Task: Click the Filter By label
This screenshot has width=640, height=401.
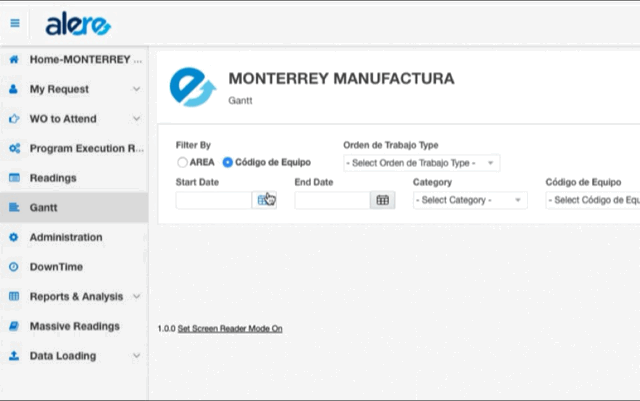Action: pyautogui.click(x=193, y=145)
